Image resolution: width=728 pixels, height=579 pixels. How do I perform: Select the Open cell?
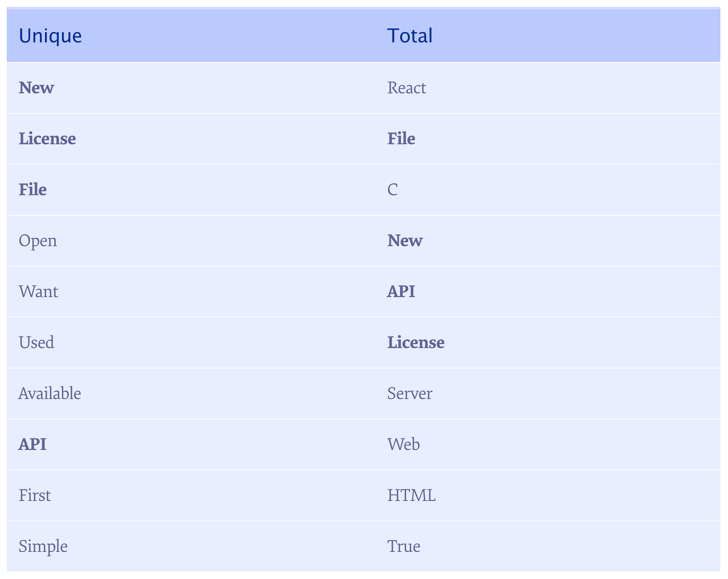pyautogui.click(x=38, y=240)
